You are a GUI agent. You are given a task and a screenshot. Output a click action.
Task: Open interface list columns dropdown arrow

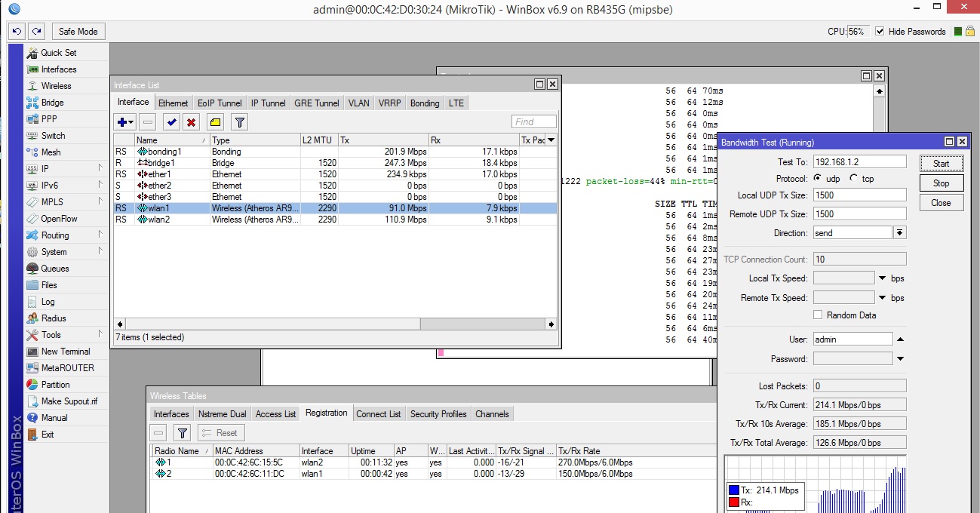coord(551,140)
